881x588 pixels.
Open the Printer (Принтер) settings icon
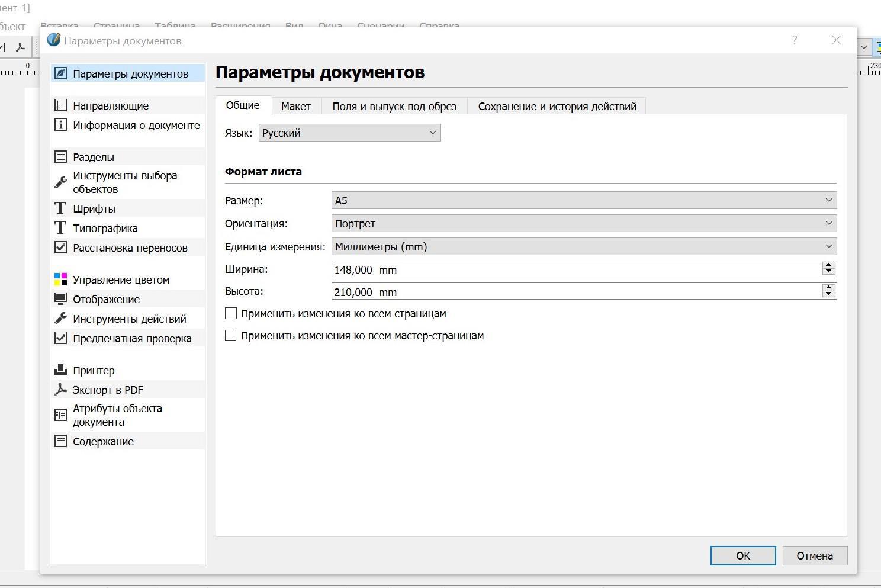pyautogui.click(x=60, y=370)
